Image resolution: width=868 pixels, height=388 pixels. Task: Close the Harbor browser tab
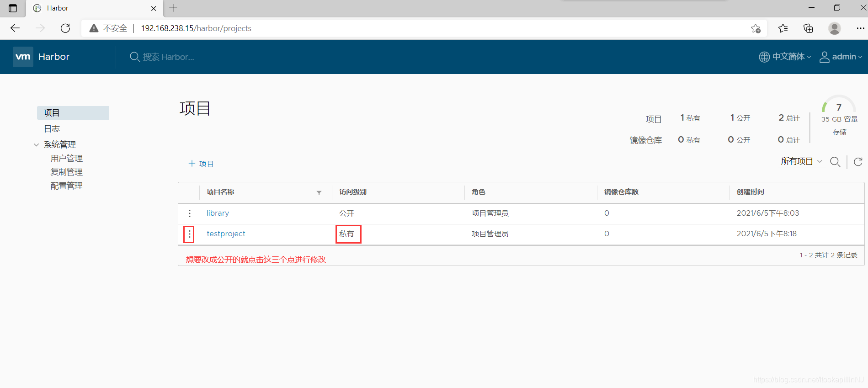coord(154,8)
